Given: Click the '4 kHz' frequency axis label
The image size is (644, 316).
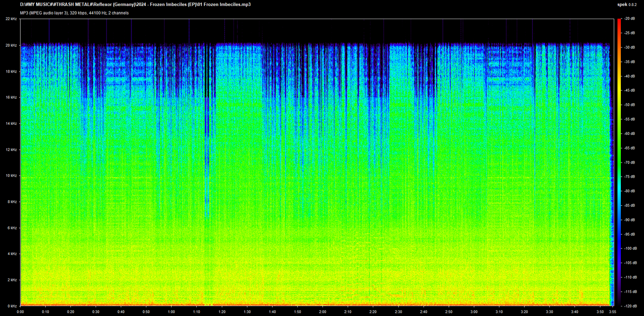Looking at the screenshot, I should coord(12,254).
